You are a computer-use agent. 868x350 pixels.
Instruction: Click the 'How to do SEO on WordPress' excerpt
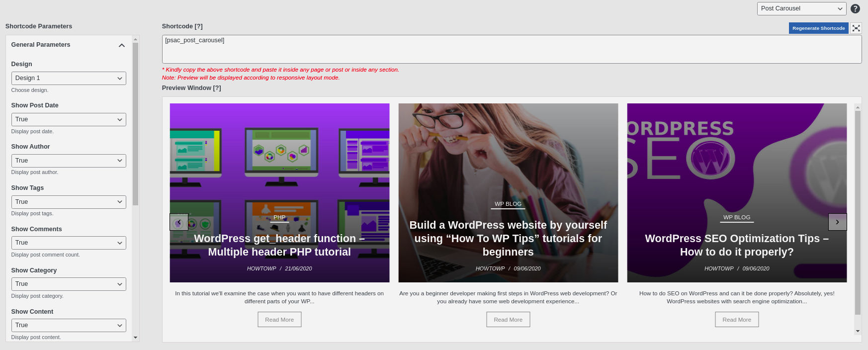737,297
